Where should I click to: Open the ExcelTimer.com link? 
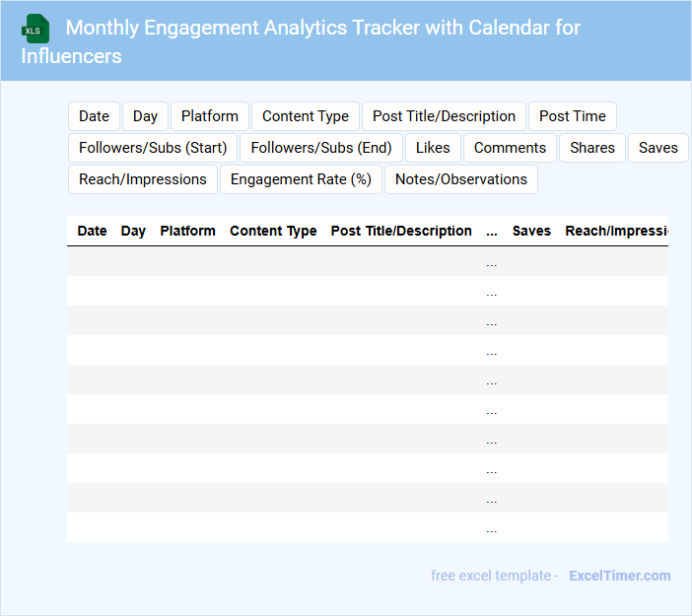619,576
